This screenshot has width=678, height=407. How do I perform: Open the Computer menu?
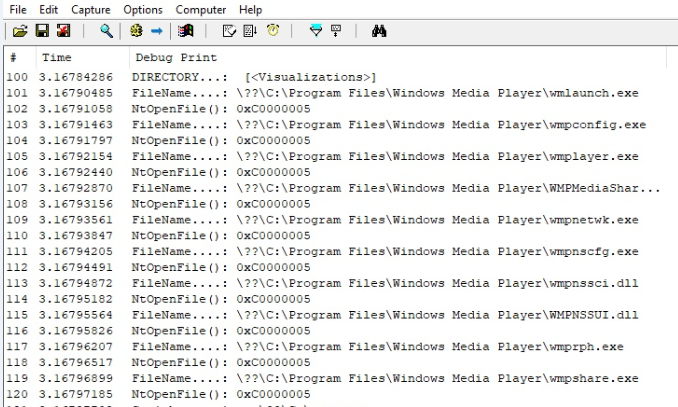click(x=200, y=9)
